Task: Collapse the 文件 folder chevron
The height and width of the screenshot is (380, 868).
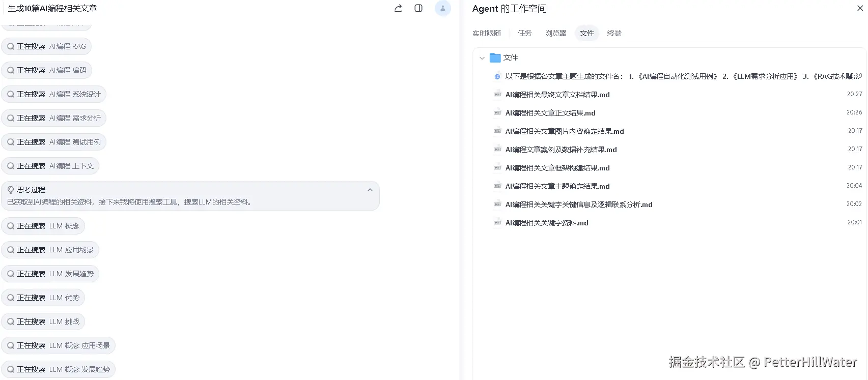Action: [x=482, y=58]
